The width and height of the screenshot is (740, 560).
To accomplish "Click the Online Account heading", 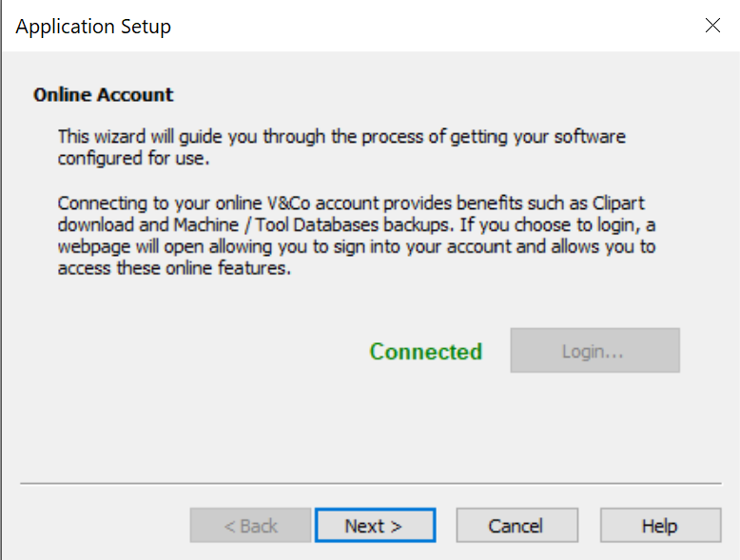I will tap(104, 95).
